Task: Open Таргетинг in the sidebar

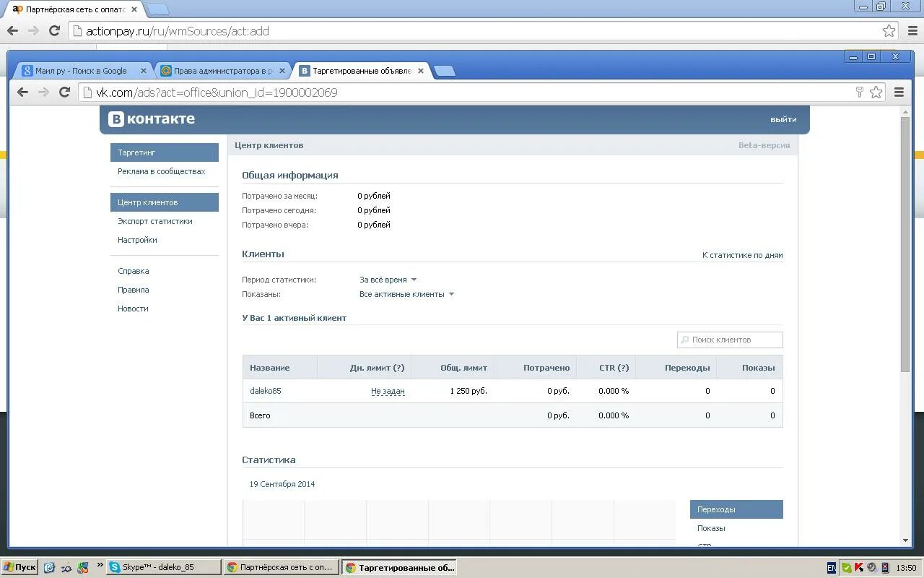Action: tap(165, 152)
